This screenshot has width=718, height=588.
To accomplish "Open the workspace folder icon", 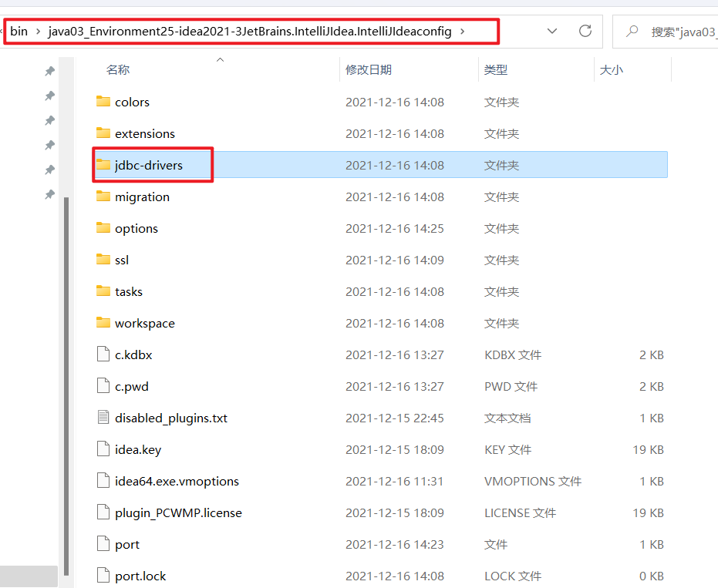I will (104, 323).
